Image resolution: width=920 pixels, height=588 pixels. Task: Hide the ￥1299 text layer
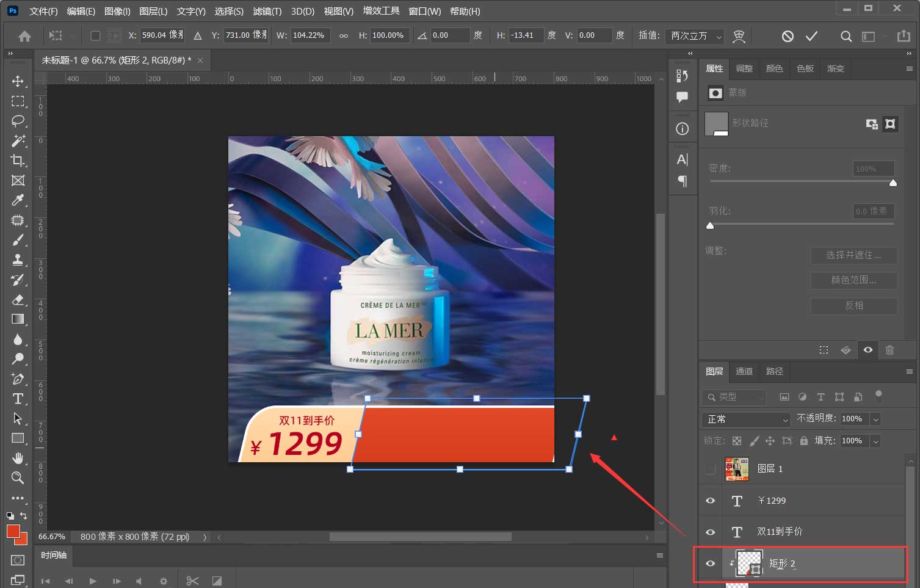tap(710, 500)
